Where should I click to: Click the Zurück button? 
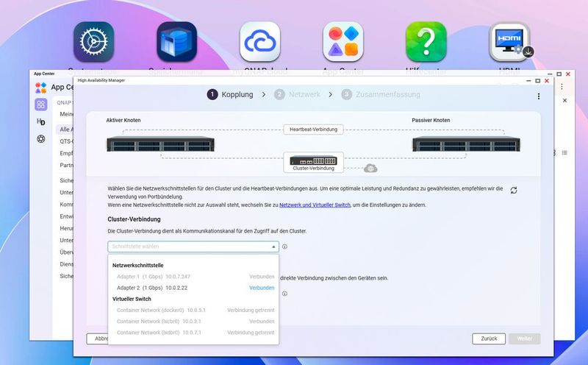tap(489, 339)
